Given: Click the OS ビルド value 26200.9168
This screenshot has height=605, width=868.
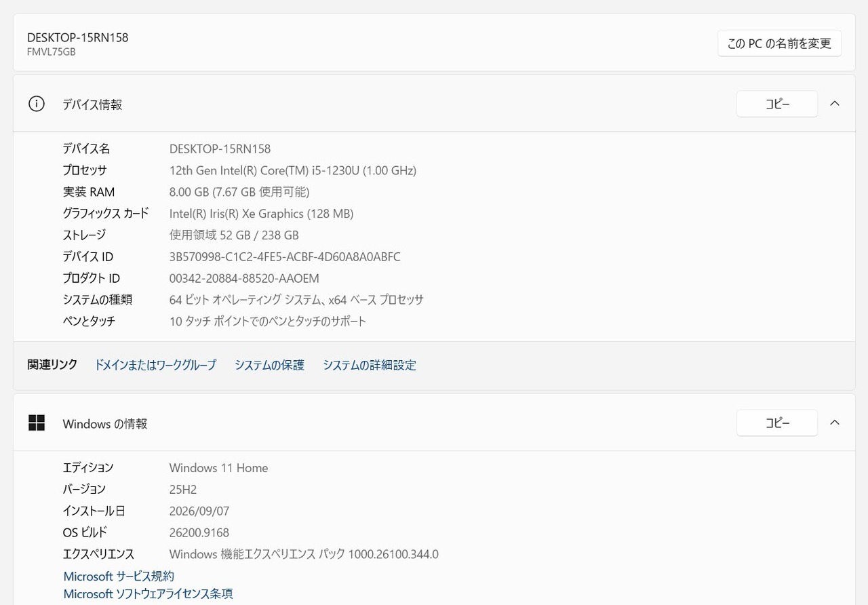Looking at the screenshot, I should point(199,532).
